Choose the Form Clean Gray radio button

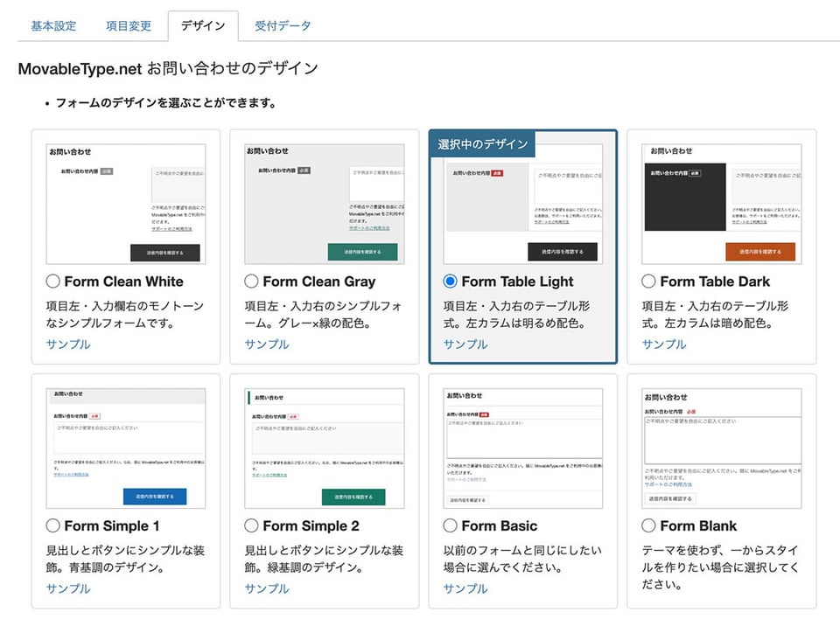pyautogui.click(x=251, y=282)
